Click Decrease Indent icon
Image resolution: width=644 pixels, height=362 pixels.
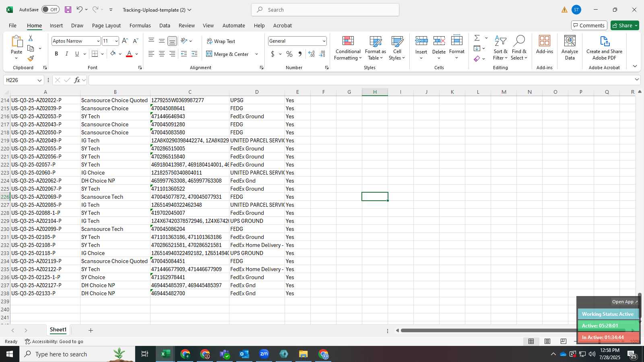[x=184, y=54]
